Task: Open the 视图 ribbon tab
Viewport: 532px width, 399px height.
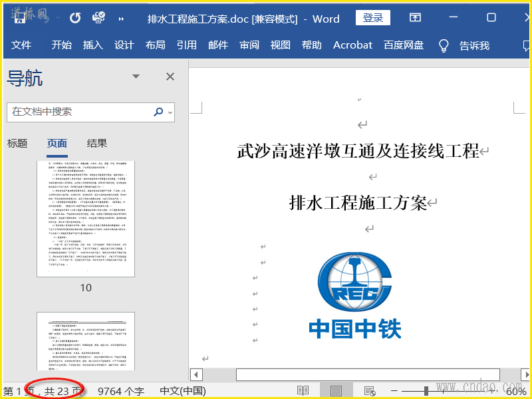Action: [281, 45]
